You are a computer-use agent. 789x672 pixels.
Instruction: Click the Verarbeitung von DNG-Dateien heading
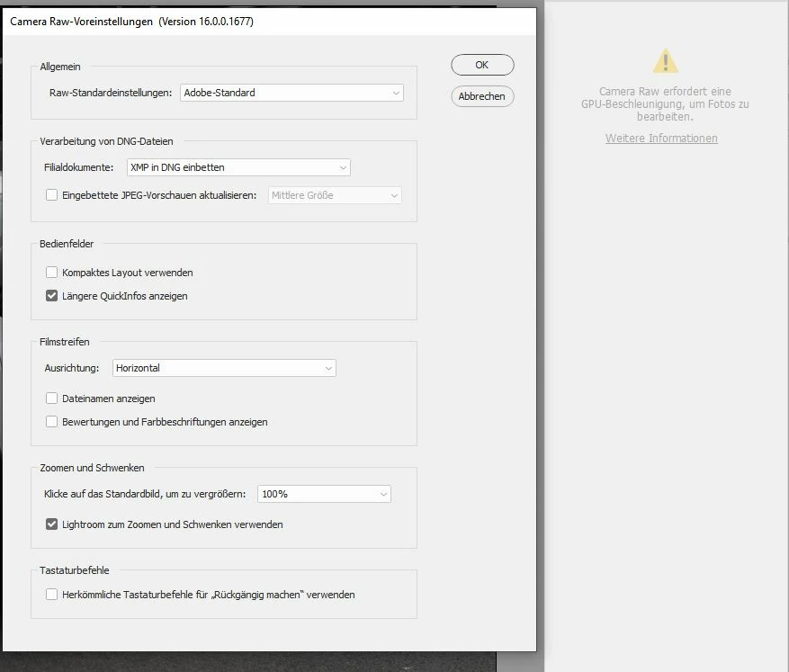(x=106, y=141)
